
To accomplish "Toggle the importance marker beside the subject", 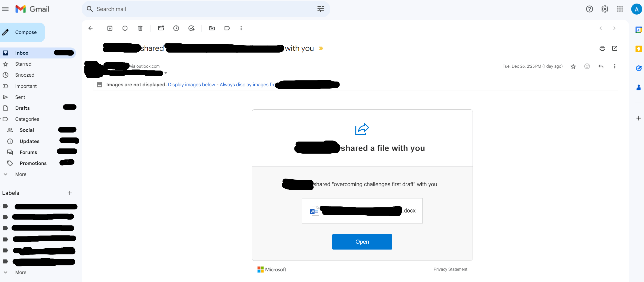I will coord(321,48).
